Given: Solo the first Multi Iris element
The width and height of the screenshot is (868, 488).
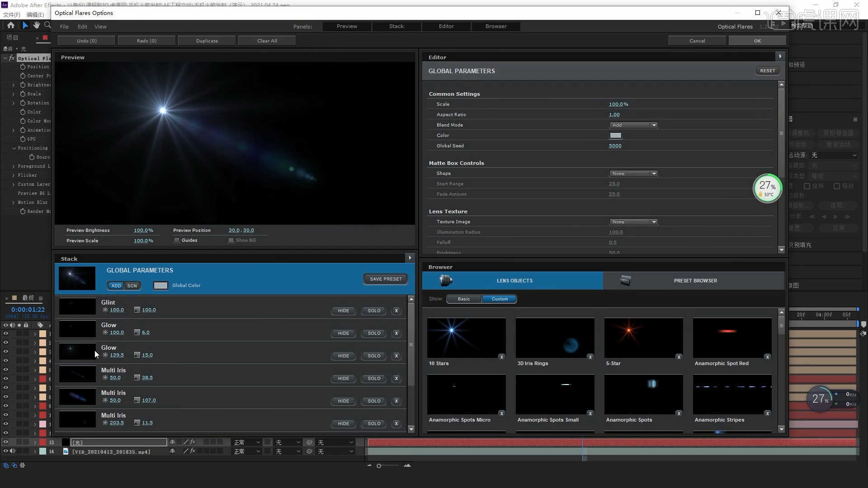Looking at the screenshot, I should coord(374,379).
